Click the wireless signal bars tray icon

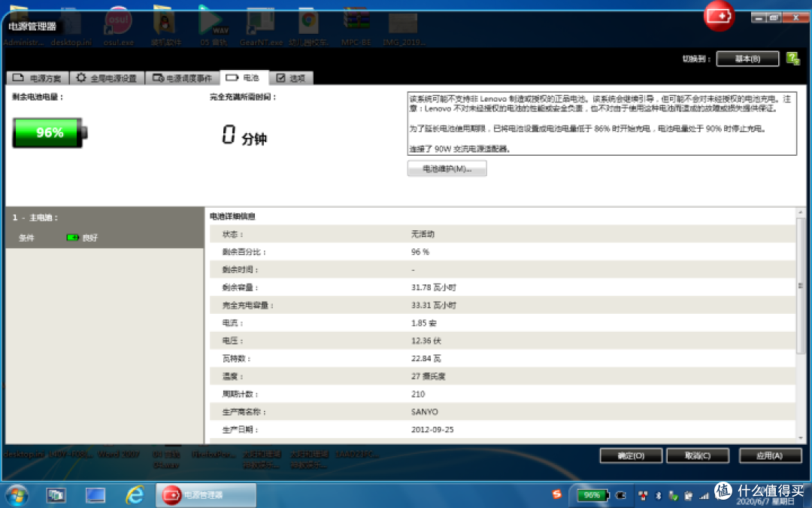click(704, 496)
